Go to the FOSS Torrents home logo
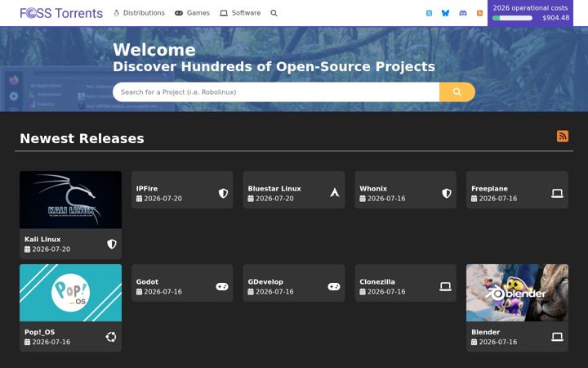 [x=61, y=13]
